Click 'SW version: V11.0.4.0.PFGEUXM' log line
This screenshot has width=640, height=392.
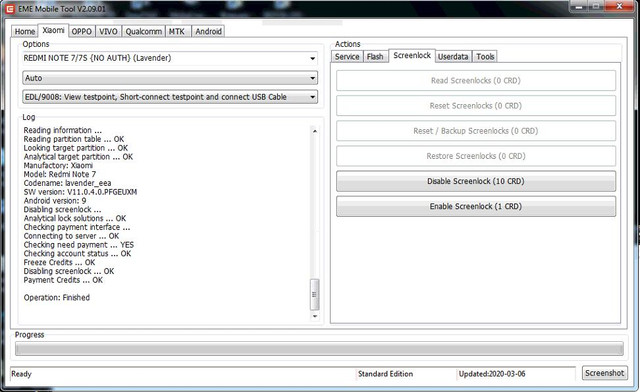[80, 192]
